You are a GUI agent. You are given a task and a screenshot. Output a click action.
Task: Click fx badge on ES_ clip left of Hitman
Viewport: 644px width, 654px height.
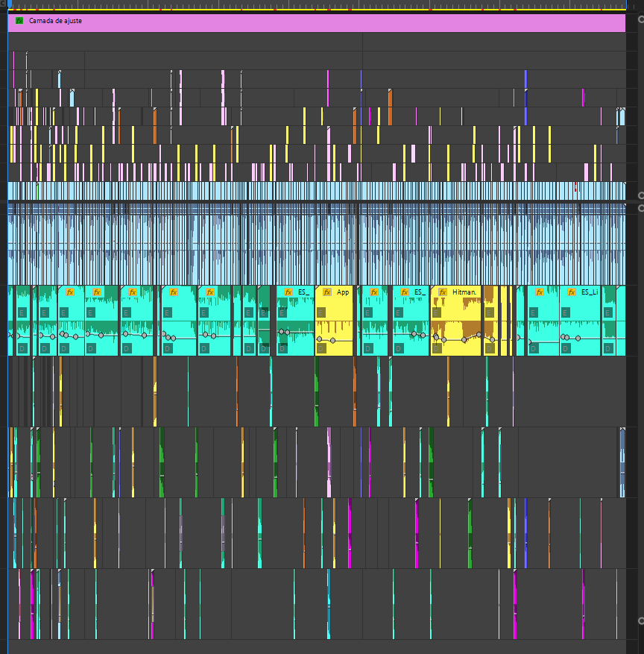(404, 292)
